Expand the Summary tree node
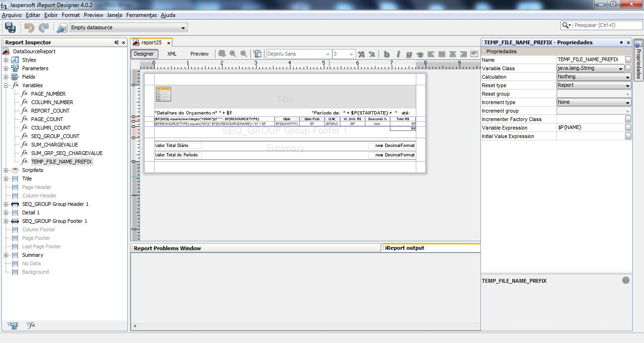Viewport: 644px width, 343px height. coord(6,255)
